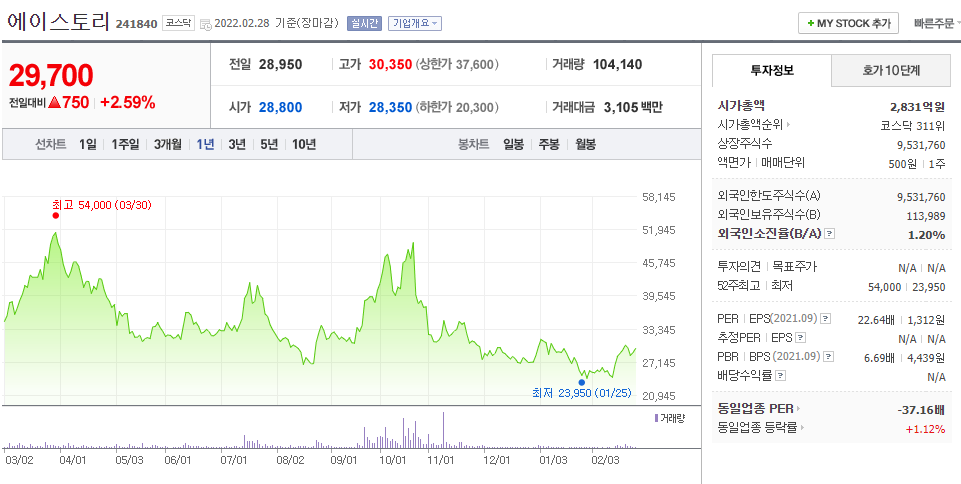961x484 pixels.
Task: Switch to the 투자정보 tab
Action: click(772, 70)
